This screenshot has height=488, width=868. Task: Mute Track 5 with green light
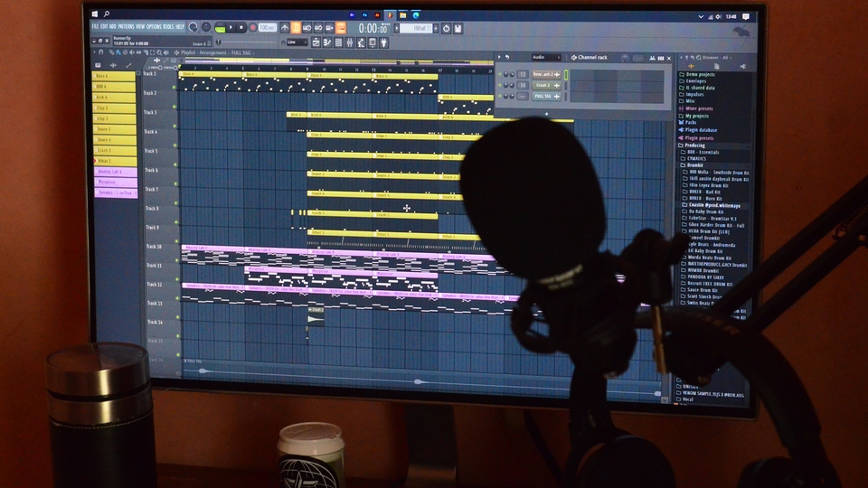(175, 164)
